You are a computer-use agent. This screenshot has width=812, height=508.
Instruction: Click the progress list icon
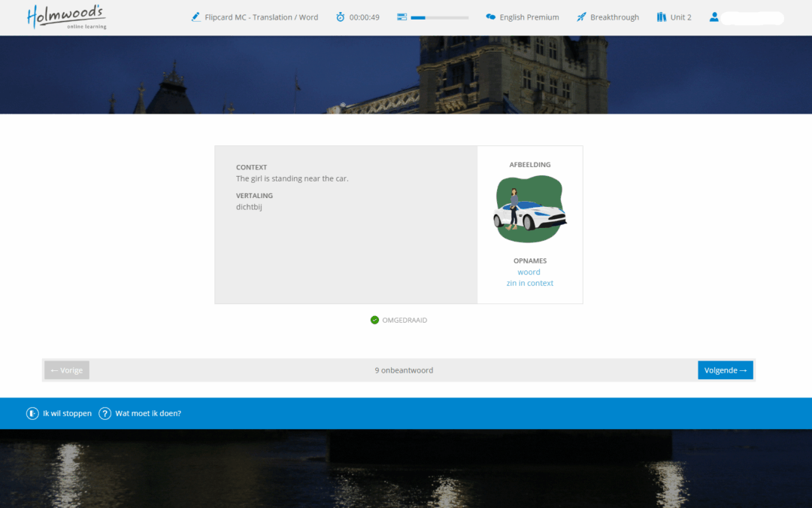coord(401,17)
